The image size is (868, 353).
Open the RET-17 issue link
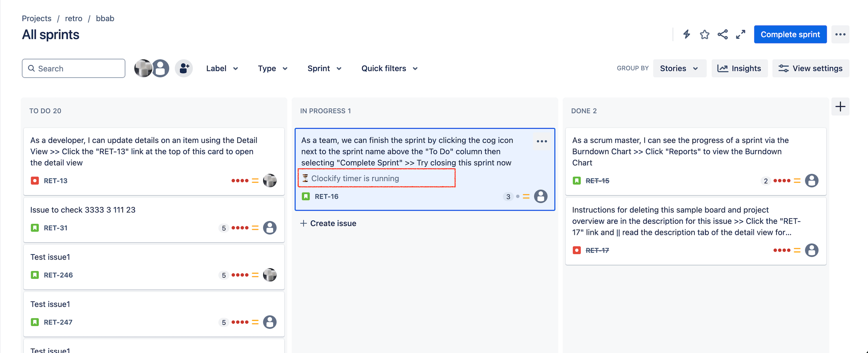click(x=597, y=250)
